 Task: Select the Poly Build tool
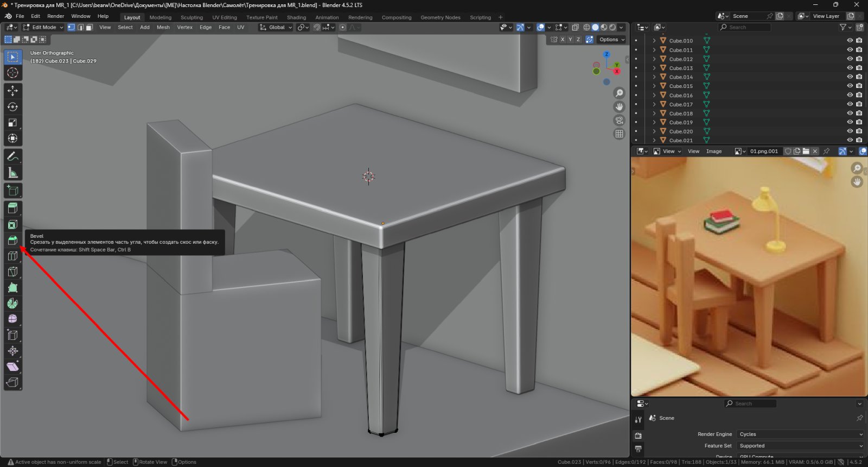pos(13,288)
